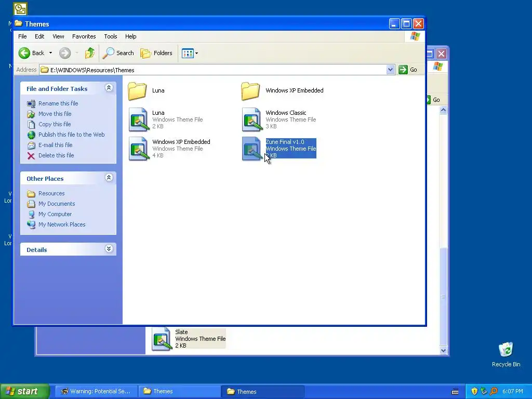Click the taskbar clock showing 6:07 PM
This screenshot has width=532, height=399.
point(513,392)
